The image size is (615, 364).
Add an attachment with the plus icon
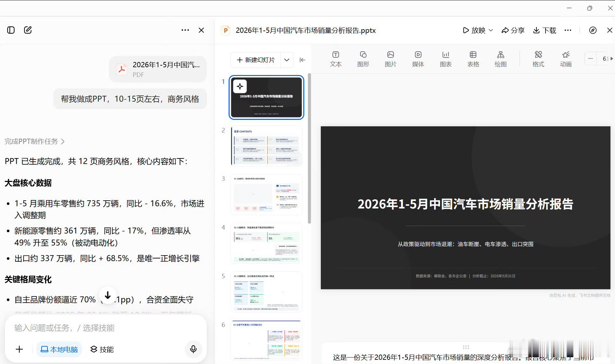19,349
